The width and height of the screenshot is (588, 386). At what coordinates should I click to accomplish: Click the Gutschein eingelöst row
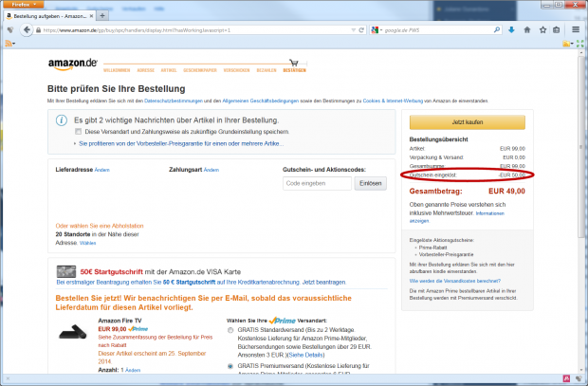pos(468,175)
